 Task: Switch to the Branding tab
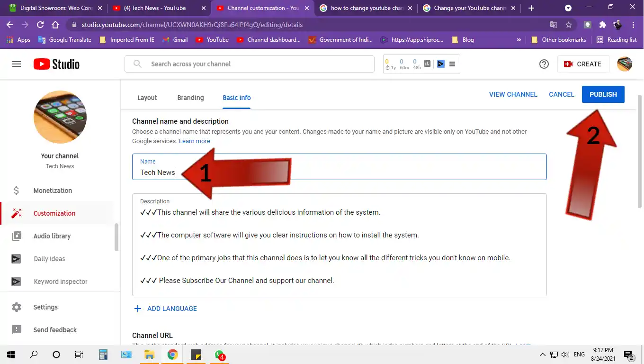click(x=190, y=98)
